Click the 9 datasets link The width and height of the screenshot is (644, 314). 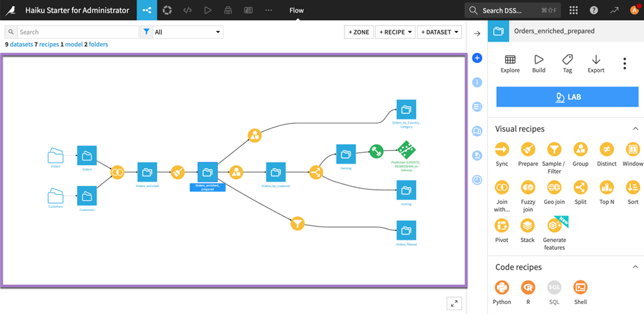tap(19, 44)
